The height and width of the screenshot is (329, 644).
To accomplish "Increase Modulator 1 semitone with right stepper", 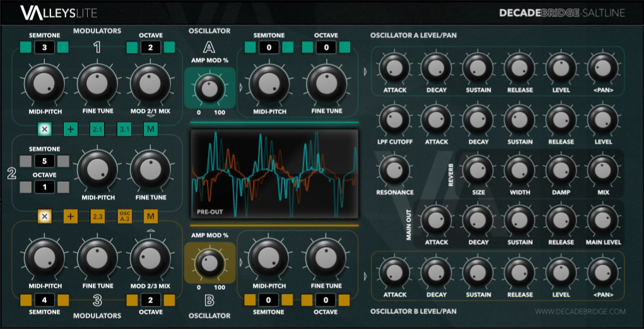I will click(x=63, y=47).
